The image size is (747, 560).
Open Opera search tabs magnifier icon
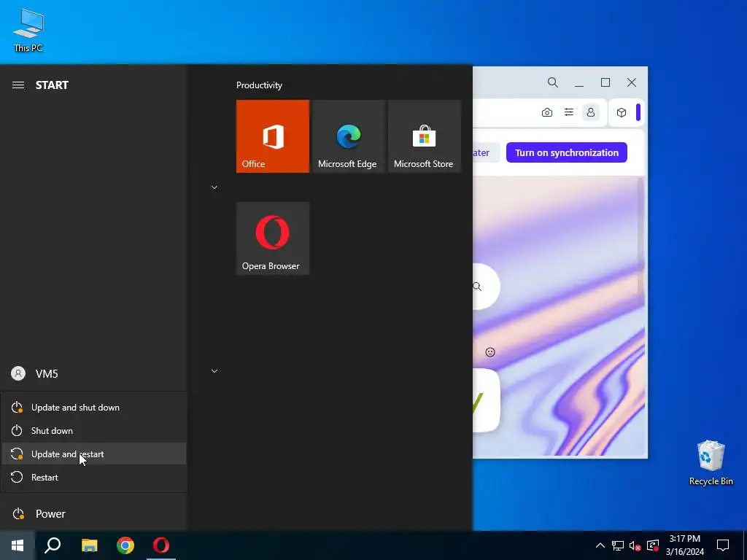(553, 82)
